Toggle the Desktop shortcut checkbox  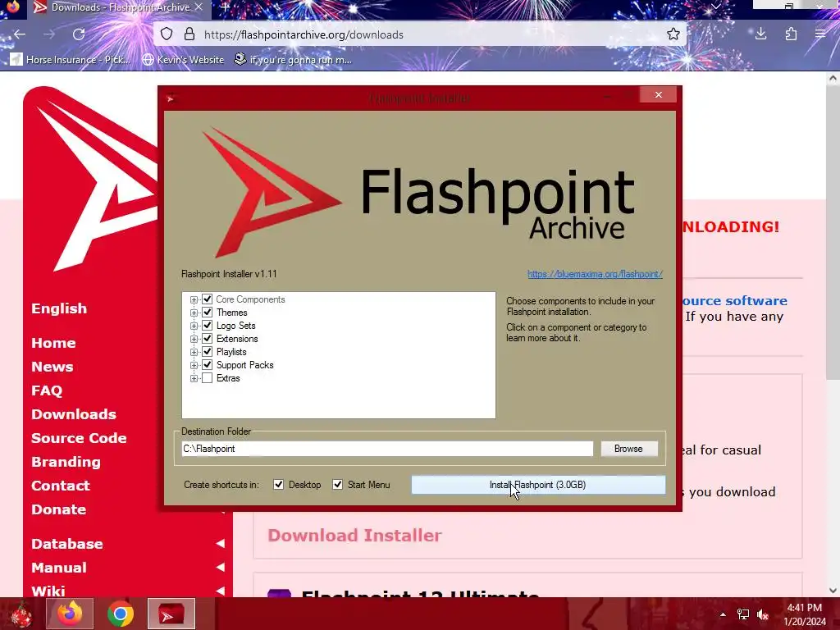pyautogui.click(x=279, y=485)
